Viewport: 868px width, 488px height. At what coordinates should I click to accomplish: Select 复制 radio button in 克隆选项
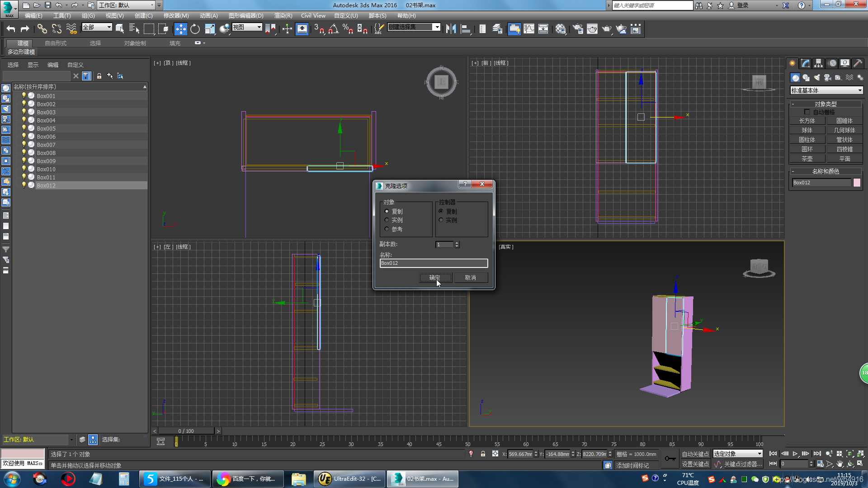(x=387, y=211)
